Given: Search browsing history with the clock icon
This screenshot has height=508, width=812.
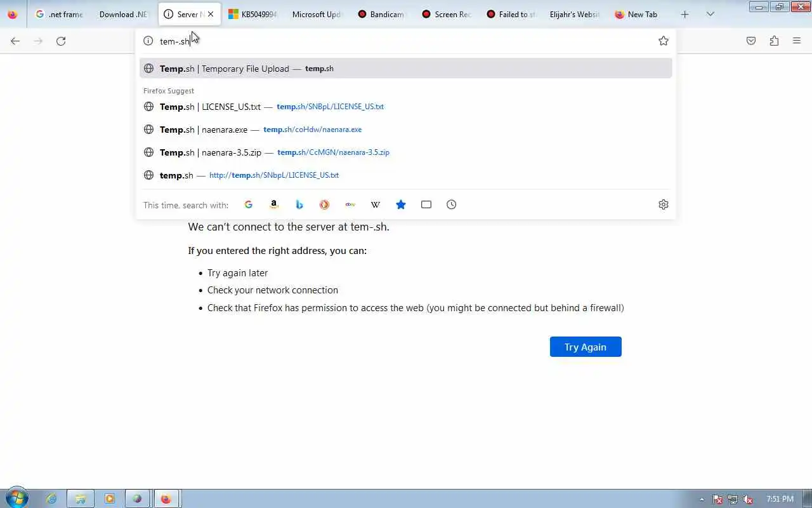Looking at the screenshot, I should pos(452,204).
